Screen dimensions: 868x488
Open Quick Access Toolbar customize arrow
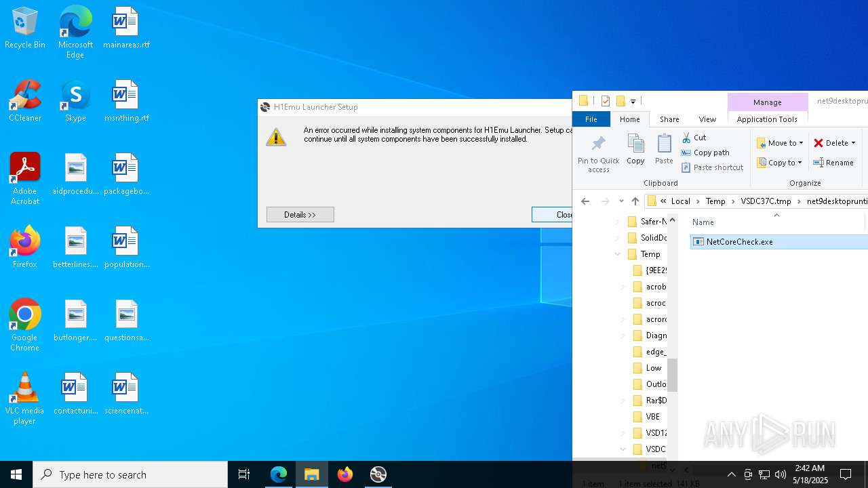click(x=633, y=102)
